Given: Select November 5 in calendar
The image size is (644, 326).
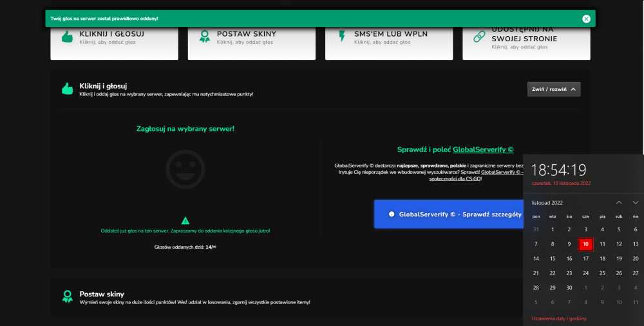Looking at the screenshot, I should click(x=619, y=229).
